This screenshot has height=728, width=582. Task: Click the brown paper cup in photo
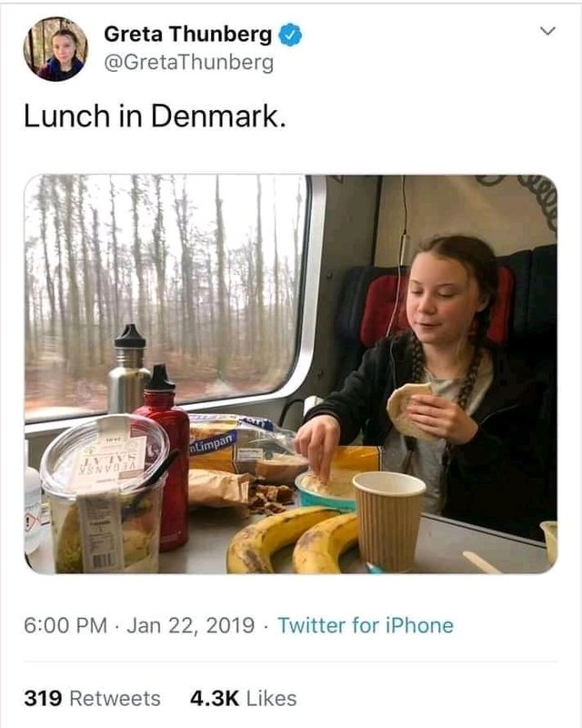pos(388,519)
